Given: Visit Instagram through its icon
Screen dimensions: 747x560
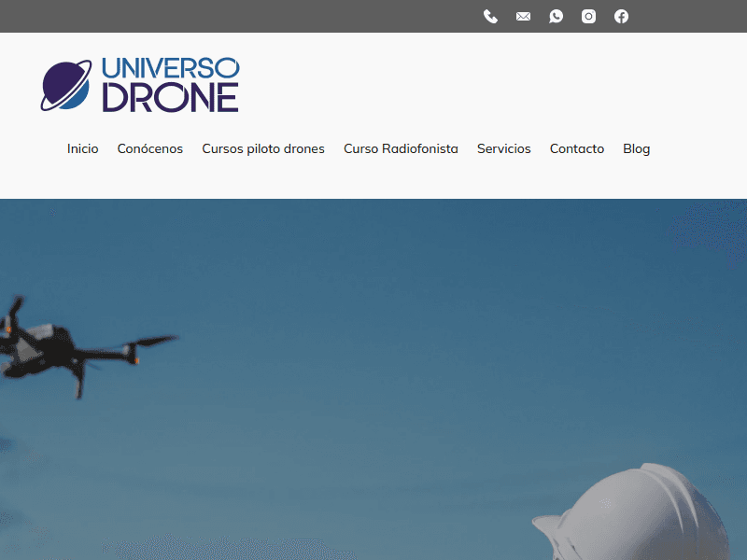Looking at the screenshot, I should [x=588, y=16].
